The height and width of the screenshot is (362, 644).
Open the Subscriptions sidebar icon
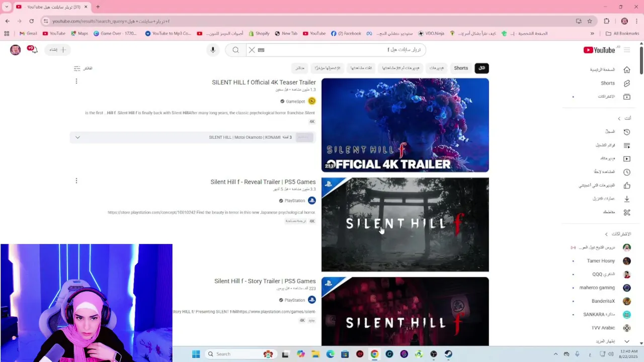pos(626,97)
